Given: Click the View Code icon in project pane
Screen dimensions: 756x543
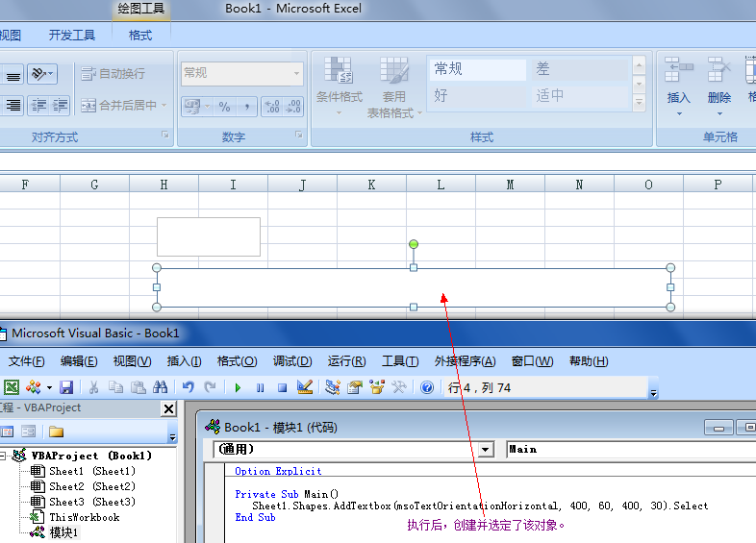Looking at the screenshot, I should coord(7,432).
